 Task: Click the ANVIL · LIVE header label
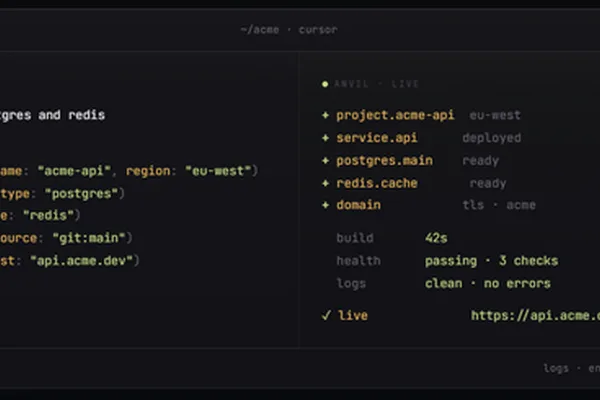coord(376,84)
